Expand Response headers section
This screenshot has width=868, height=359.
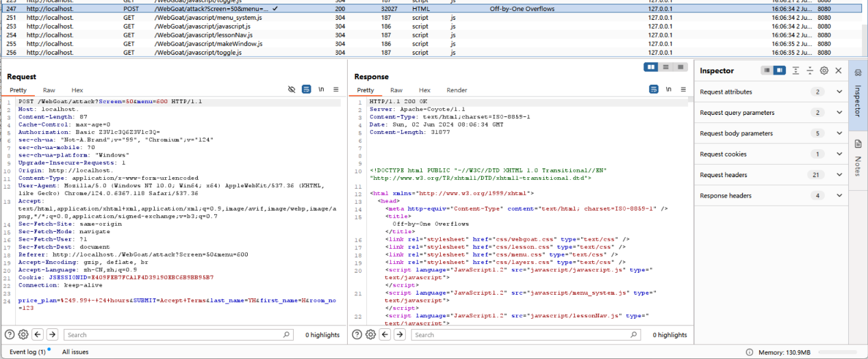(x=840, y=196)
